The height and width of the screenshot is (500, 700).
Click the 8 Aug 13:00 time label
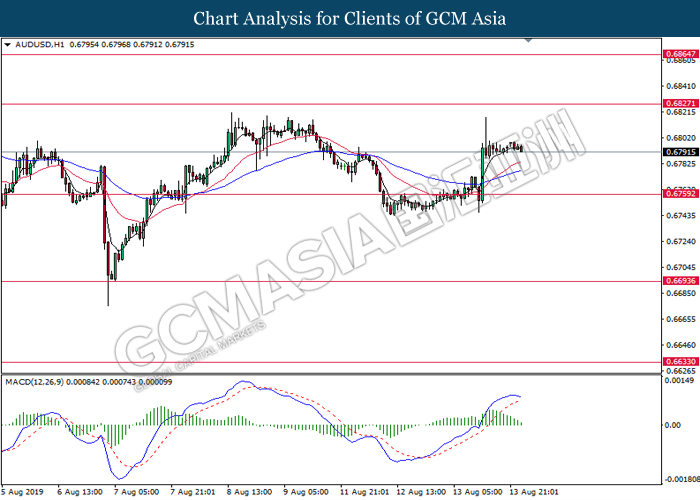pos(250,492)
